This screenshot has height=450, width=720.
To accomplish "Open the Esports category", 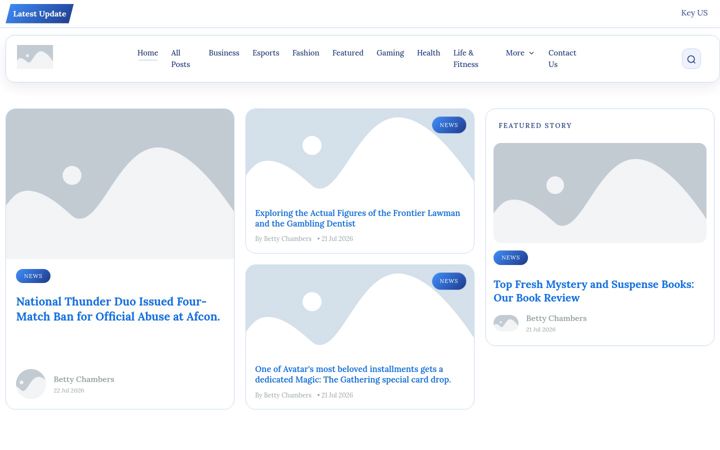I will click(x=266, y=53).
